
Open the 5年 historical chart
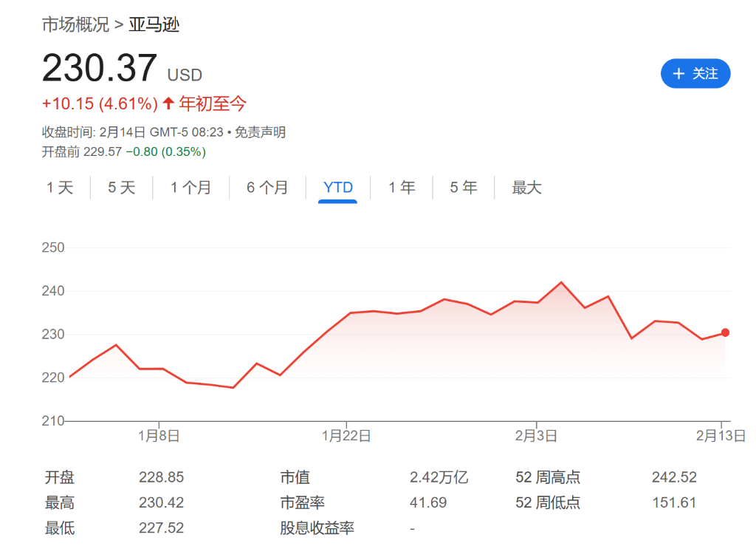pos(461,188)
